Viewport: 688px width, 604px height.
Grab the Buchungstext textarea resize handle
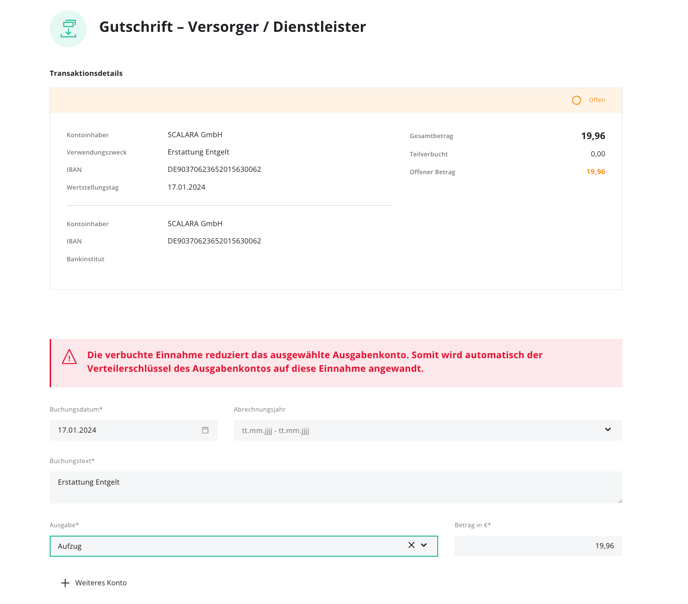pos(620,500)
